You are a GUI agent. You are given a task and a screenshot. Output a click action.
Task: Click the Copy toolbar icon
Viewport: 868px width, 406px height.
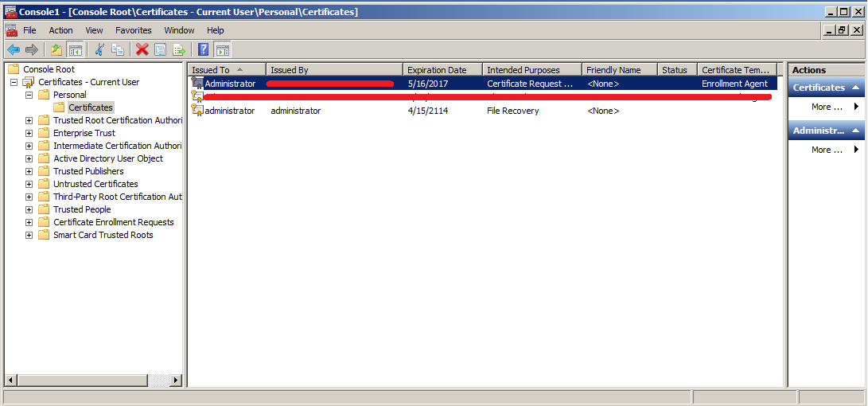[x=118, y=49]
